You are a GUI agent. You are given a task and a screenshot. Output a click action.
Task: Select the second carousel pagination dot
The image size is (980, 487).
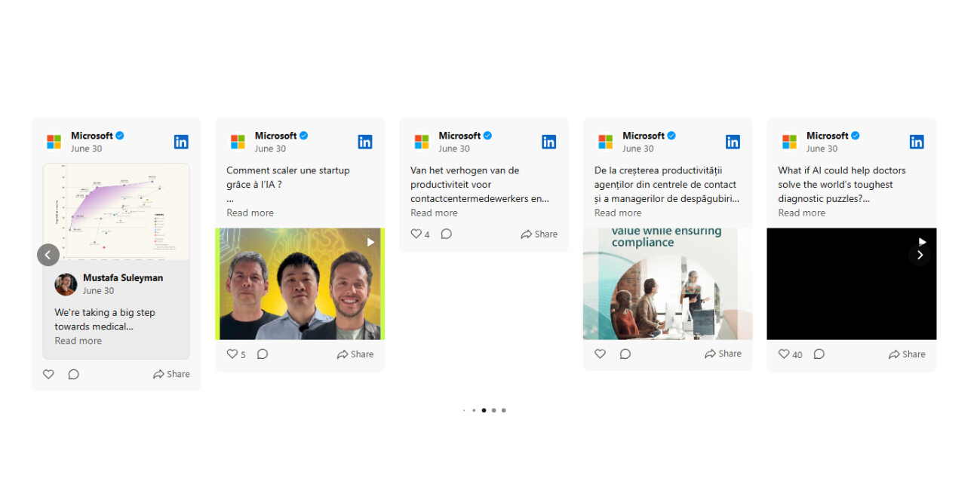(474, 410)
